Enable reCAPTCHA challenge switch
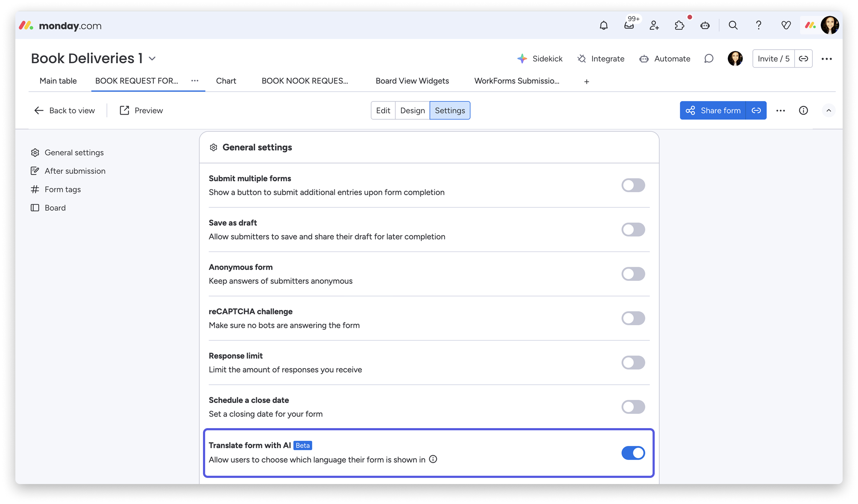Image resolution: width=858 pixels, height=504 pixels. [633, 318]
